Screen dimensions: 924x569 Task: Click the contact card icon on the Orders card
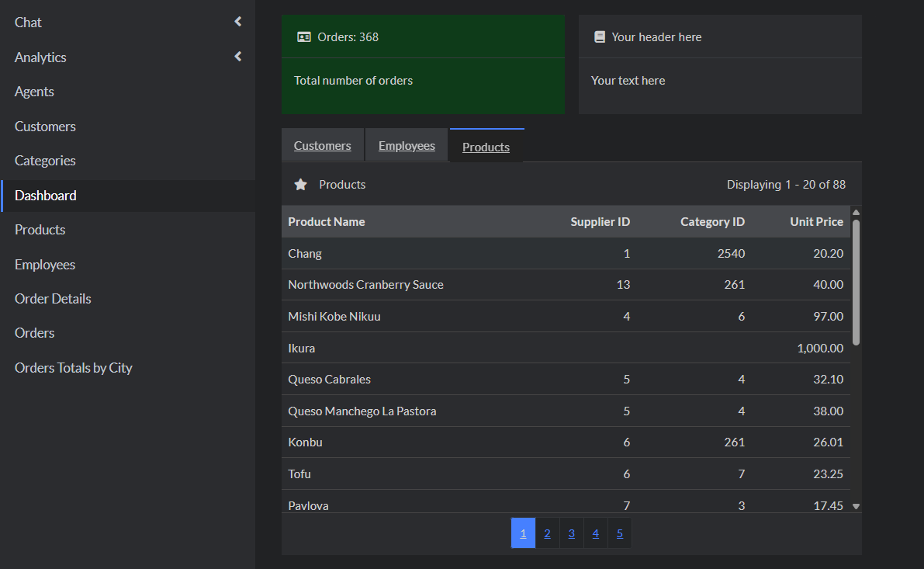pos(304,36)
